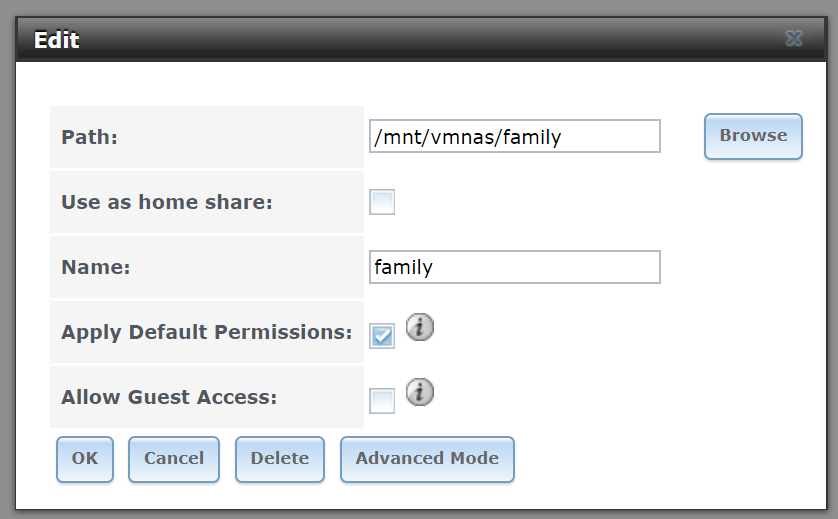This screenshot has height=519, width=838.
Task: Click the "Name:" label text
Action: coord(96,267)
